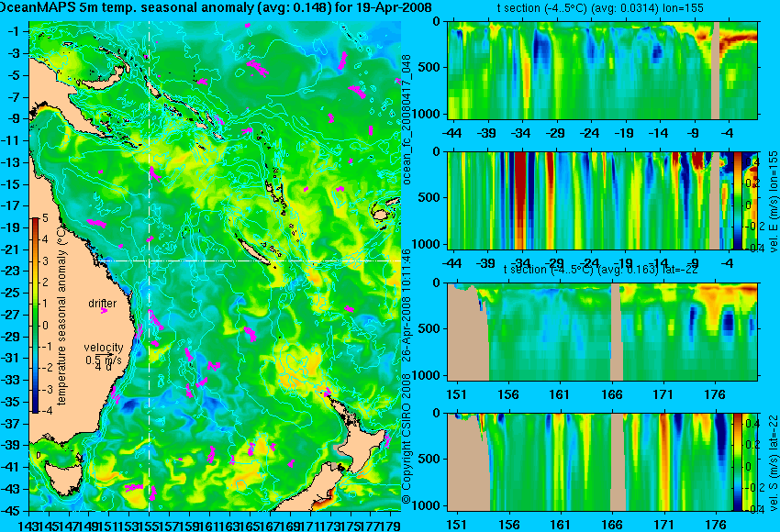Click the 't section ... lon=155' panel title
Screen dimensions: 780x532
[600, 8]
